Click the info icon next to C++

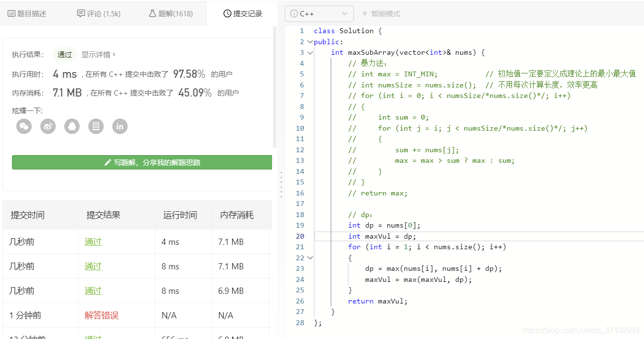click(x=293, y=13)
